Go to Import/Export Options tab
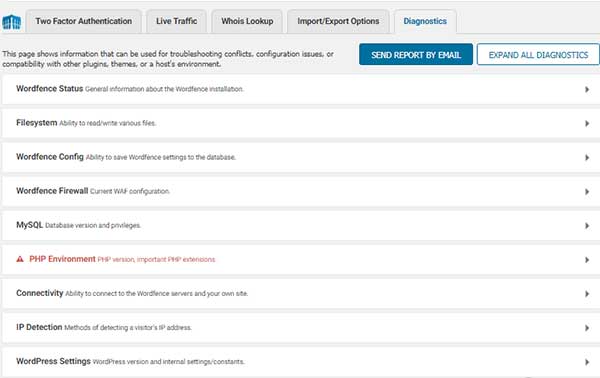 (338, 21)
